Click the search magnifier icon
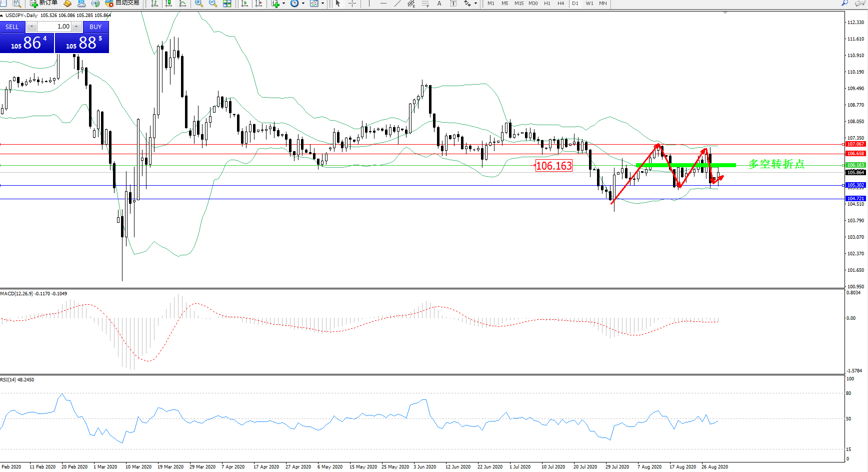This screenshot has width=868, height=472. coord(845,3)
